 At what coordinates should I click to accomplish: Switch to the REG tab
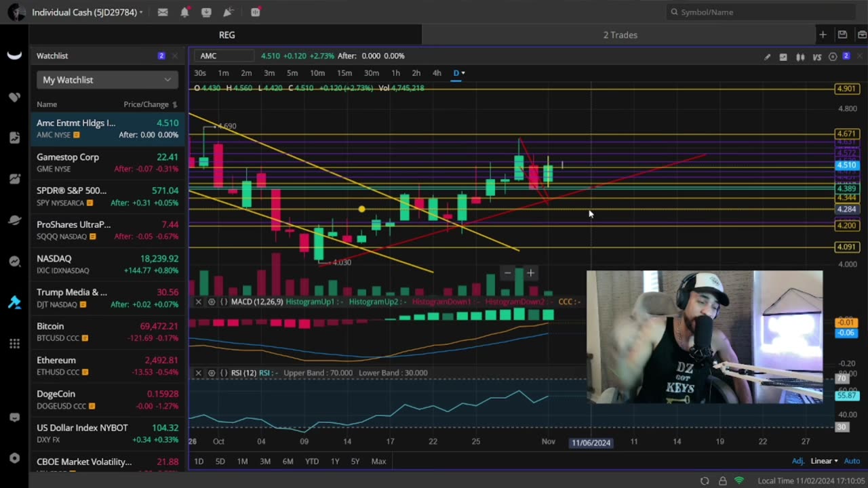pyautogui.click(x=226, y=35)
